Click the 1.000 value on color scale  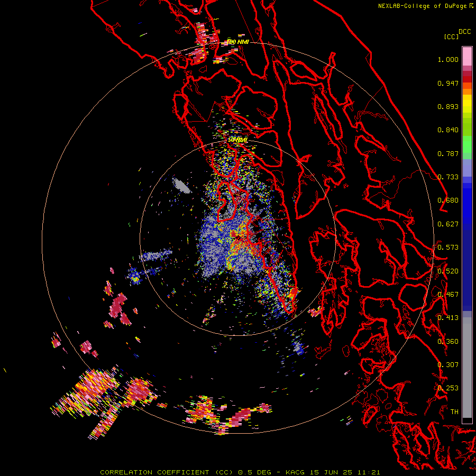[x=448, y=59]
